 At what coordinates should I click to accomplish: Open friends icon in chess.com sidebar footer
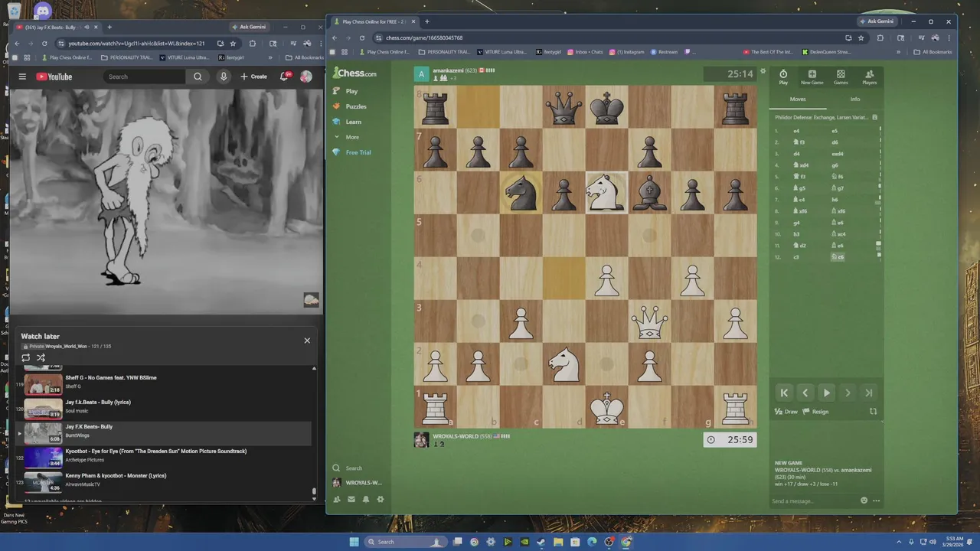click(x=336, y=500)
